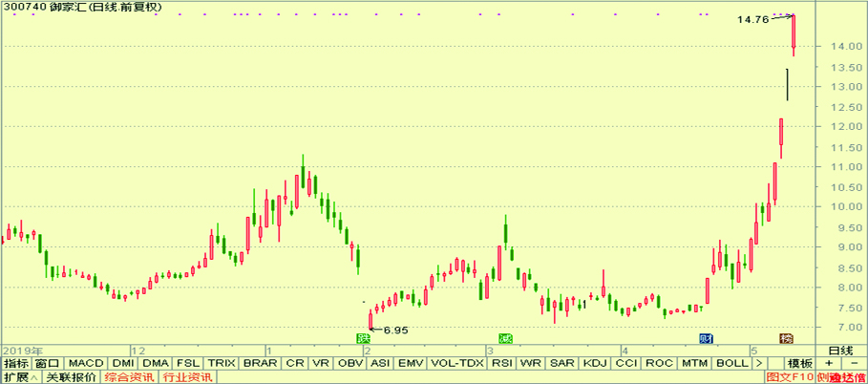
Task: Select the KDJ indicator tab
Action: click(596, 364)
